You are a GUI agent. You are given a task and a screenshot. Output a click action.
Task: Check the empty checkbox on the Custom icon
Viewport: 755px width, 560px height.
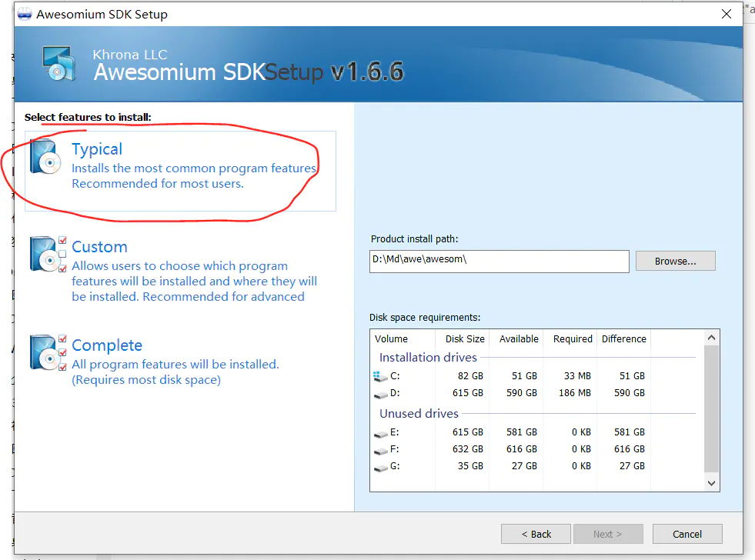62,255
